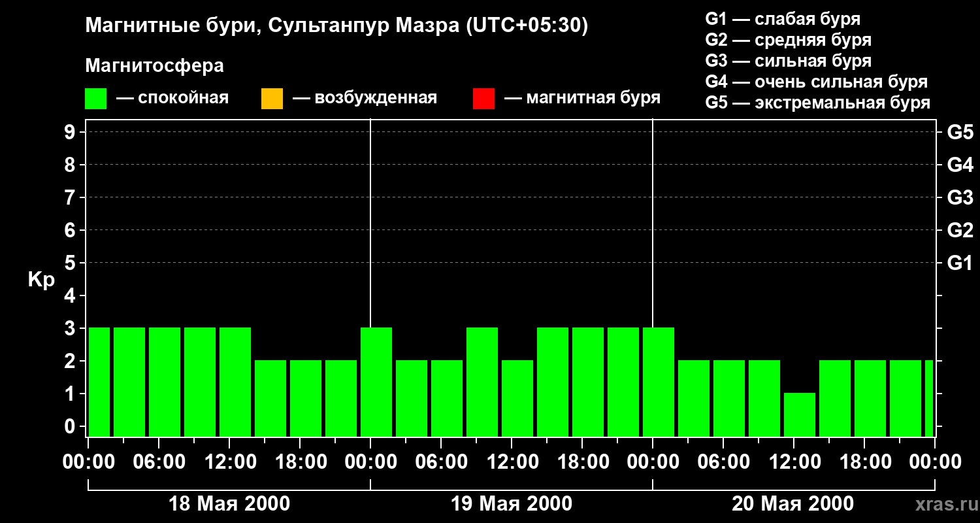Click the "G3 — сильная буря" legend entry
The height and width of the screenshot is (523, 980).
click(x=788, y=61)
